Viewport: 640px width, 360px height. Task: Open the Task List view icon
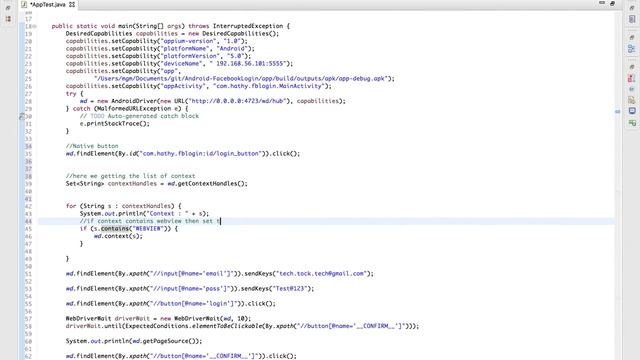(632, 19)
